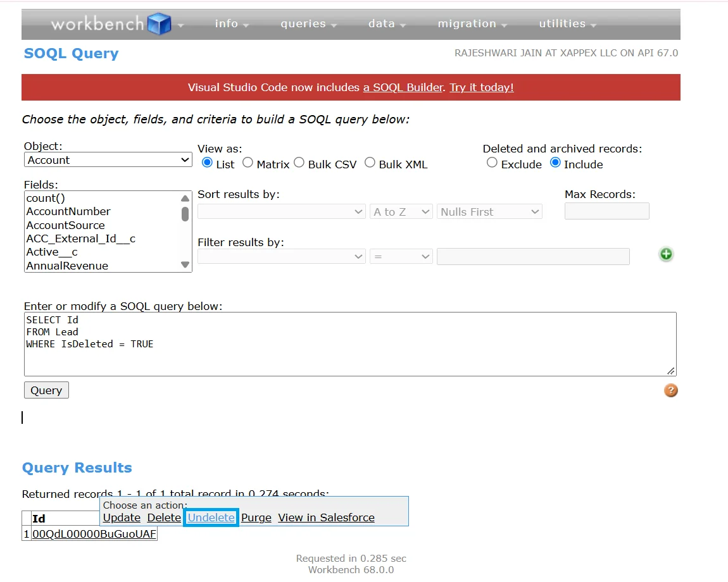Click the Id column header

39,518
